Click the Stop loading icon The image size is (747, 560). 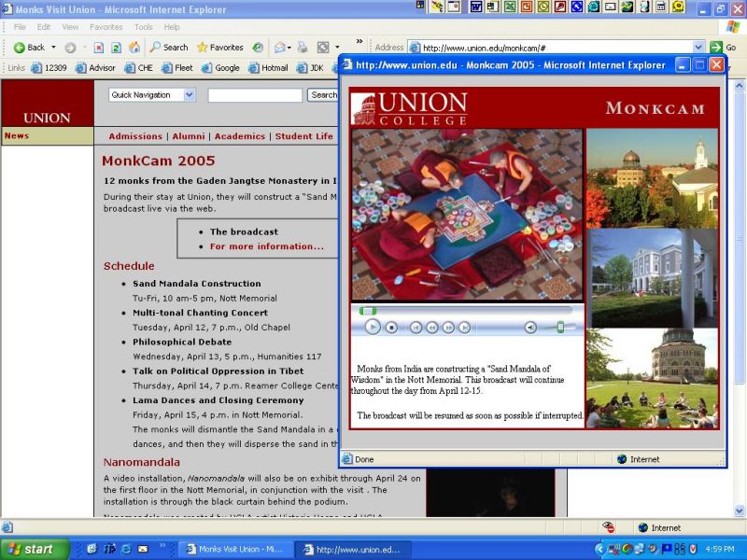pos(98,48)
